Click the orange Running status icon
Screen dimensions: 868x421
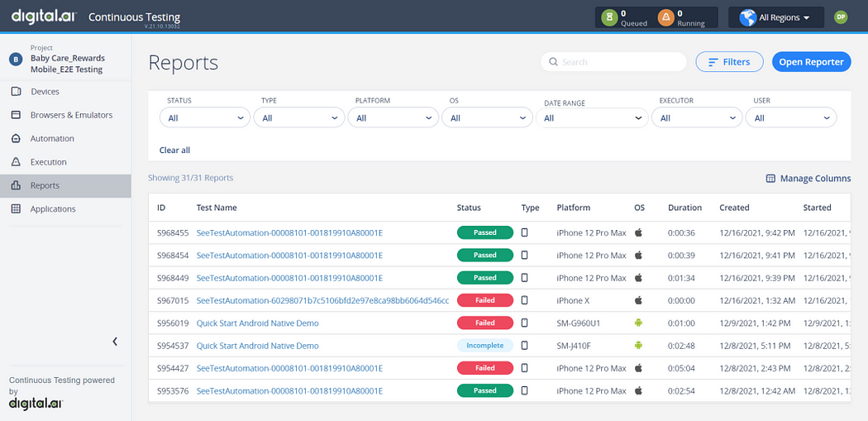pyautogui.click(x=666, y=17)
